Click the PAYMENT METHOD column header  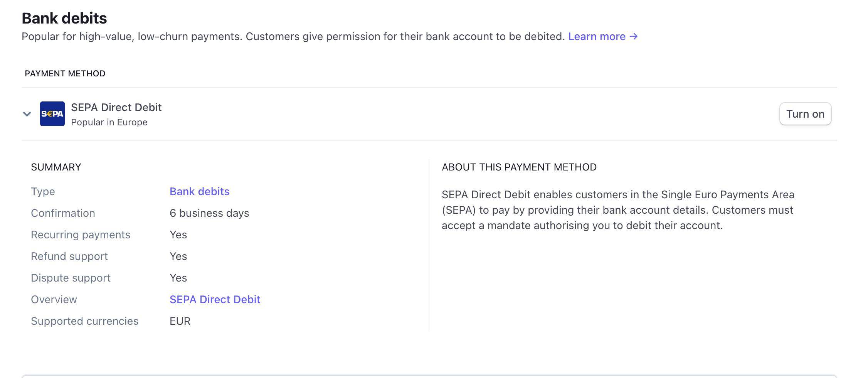65,74
